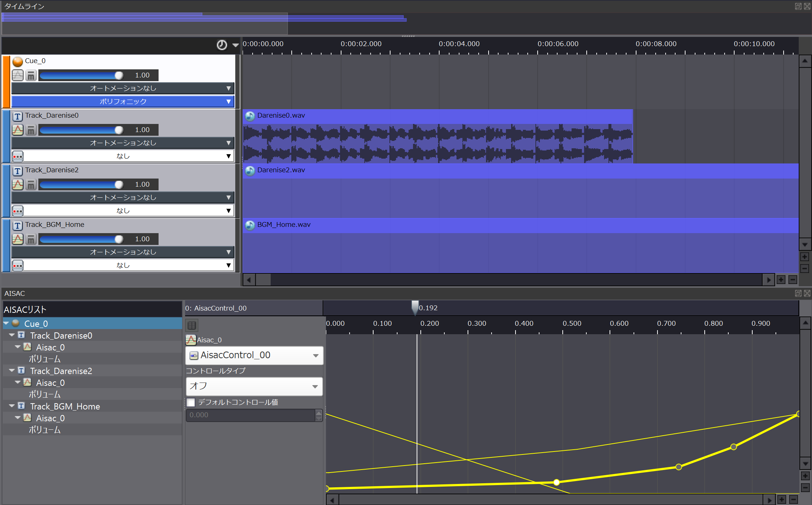
Task: Click the red dots icon on Track_BGM_Home
Action: pos(17,265)
